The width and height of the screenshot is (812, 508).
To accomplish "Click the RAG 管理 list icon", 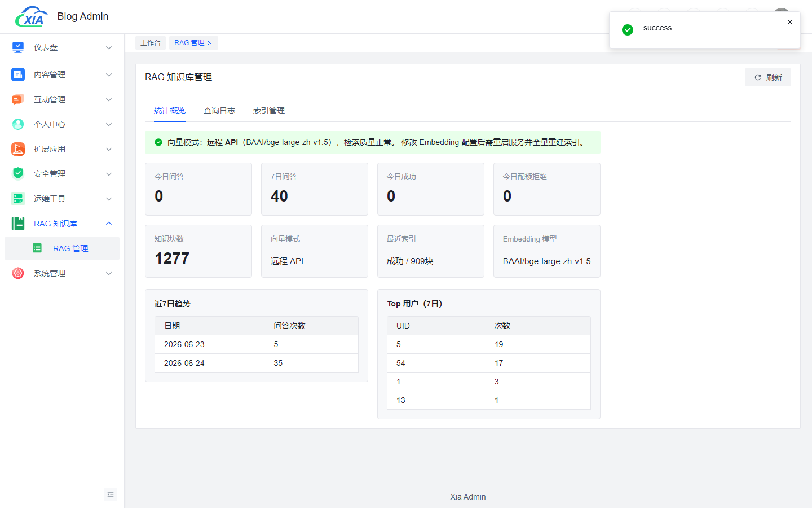I will [x=37, y=248].
